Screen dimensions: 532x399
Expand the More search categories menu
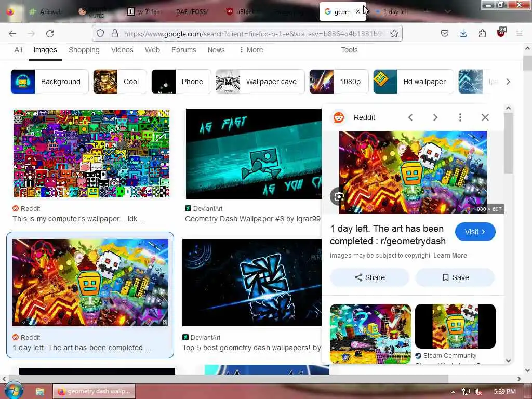tap(251, 50)
